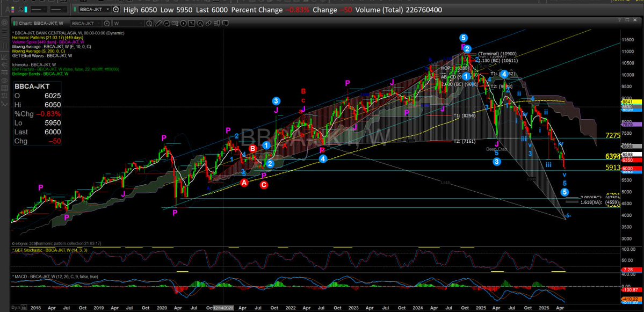Click the help question mark icon of chart
Screen dimensions: 644x312
point(619,20)
